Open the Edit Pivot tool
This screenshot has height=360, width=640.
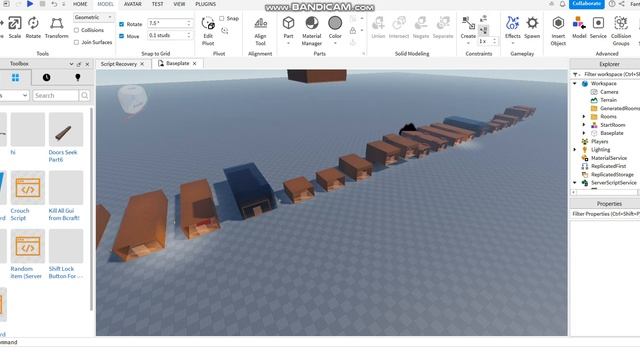(x=208, y=31)
